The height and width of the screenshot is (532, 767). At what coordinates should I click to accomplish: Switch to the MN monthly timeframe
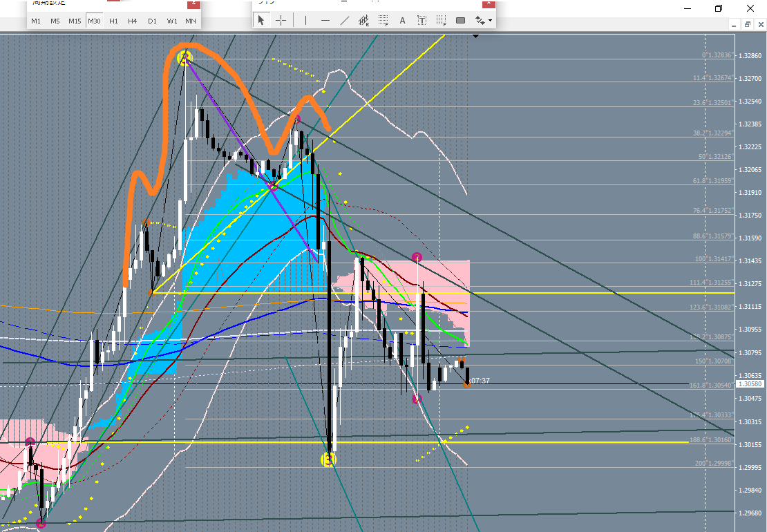click(191, 21)
